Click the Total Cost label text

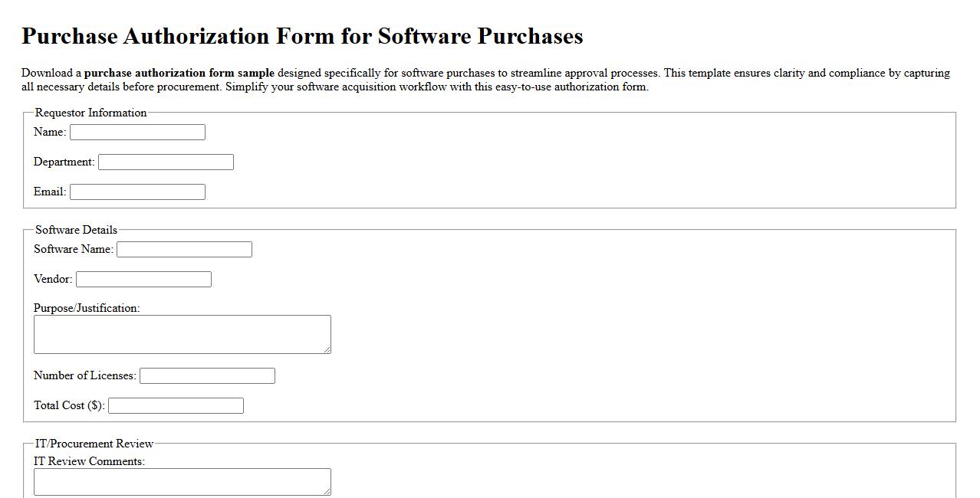point(69,405)
